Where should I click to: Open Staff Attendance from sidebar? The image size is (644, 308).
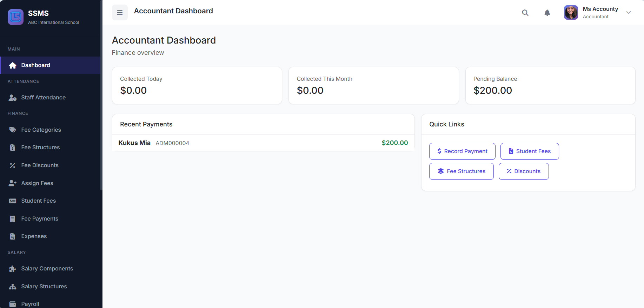43,98
